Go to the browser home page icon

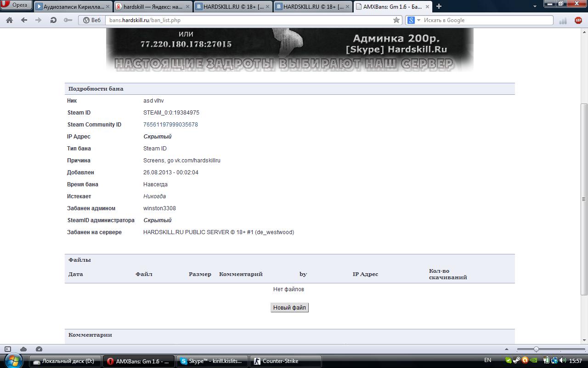(9, 20)
